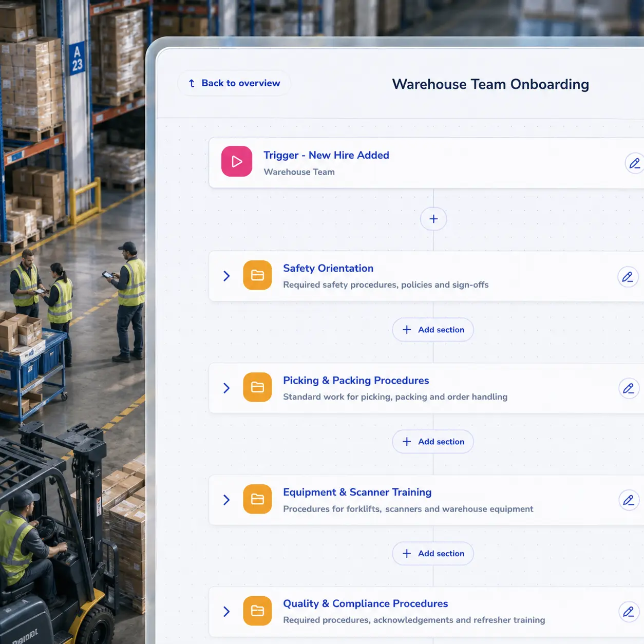Click the Safety Orientation folder icon
This screenshot has width=644, height=644.
257,275
